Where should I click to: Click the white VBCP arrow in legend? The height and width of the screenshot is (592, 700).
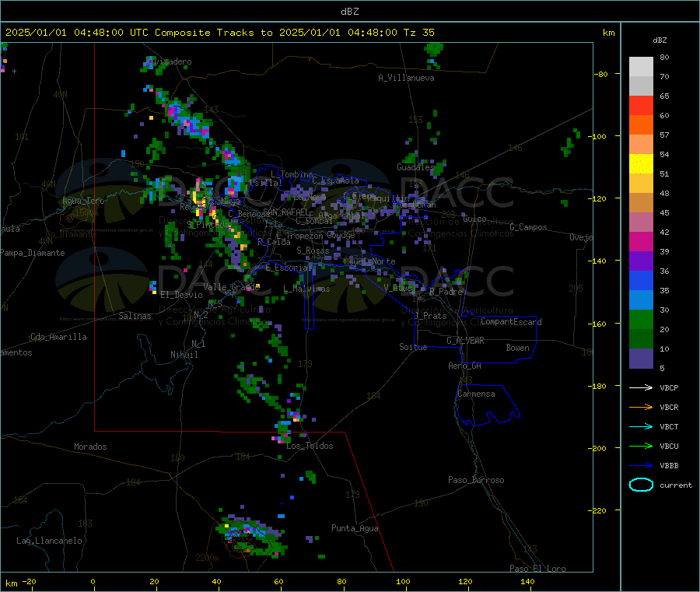coord(641,387)
